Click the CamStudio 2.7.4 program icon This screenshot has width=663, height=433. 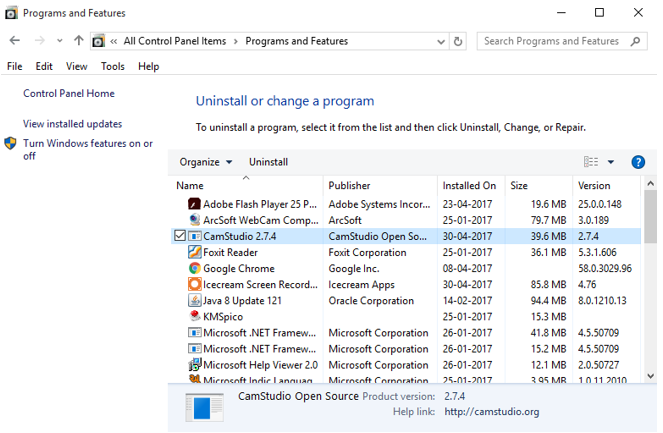pyautogui.click(x=194, y=236)
